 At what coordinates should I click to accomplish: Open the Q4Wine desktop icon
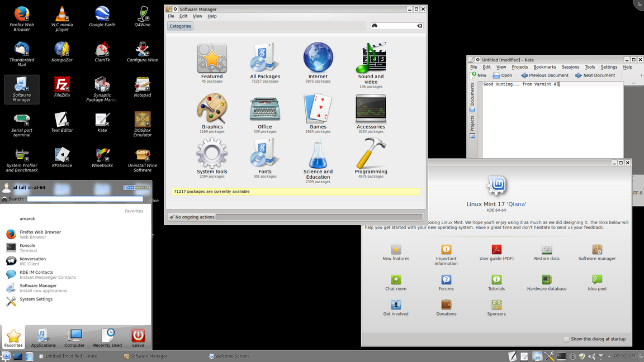(143, 16)
